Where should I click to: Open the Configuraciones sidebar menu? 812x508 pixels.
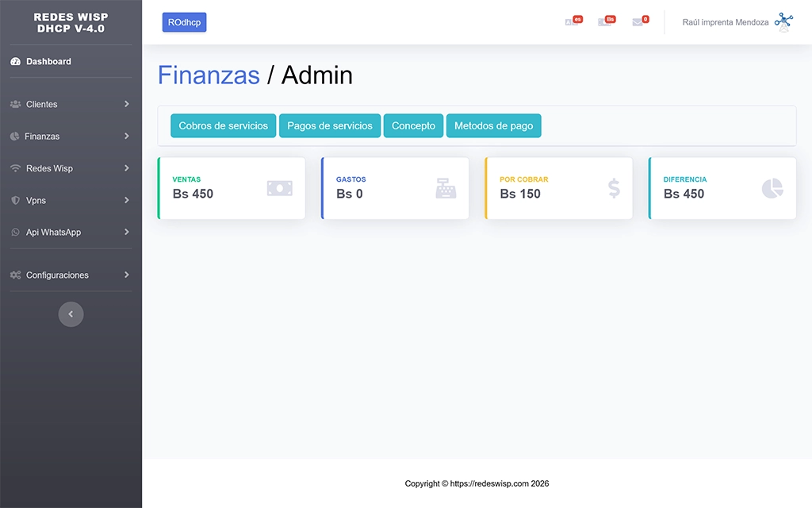click(x=70, y=275)
